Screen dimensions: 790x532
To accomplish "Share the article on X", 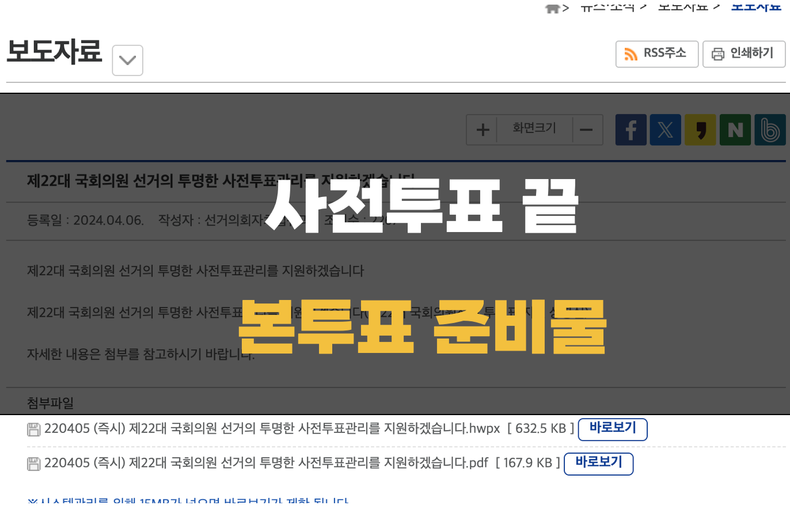I will click(666, 130).
